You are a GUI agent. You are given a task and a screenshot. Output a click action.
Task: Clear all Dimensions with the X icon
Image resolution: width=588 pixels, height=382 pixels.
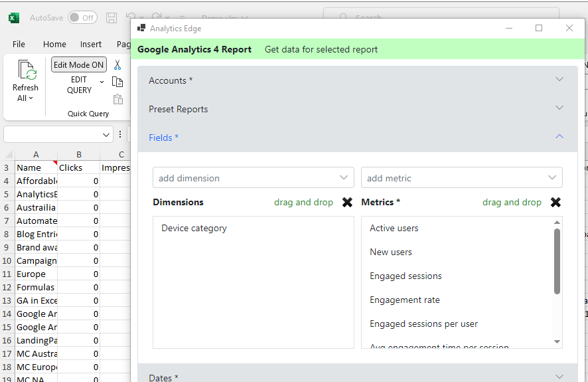pos(347,202)
